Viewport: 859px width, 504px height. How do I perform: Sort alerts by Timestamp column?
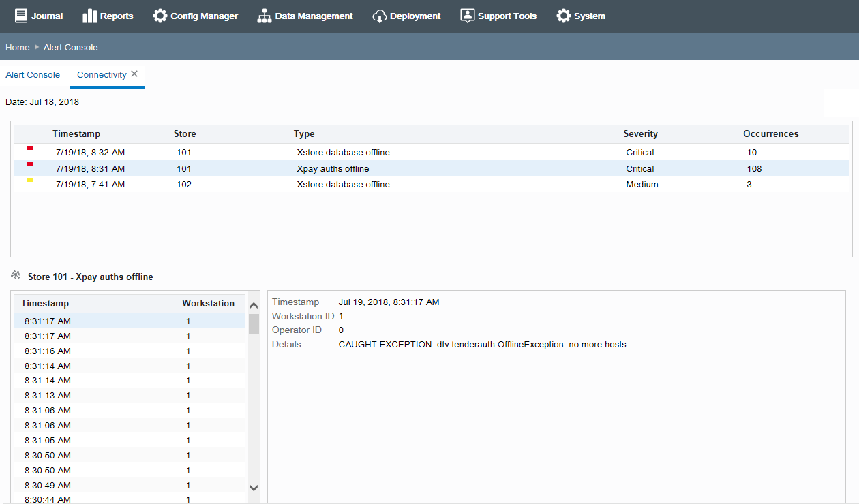[76, 134]
